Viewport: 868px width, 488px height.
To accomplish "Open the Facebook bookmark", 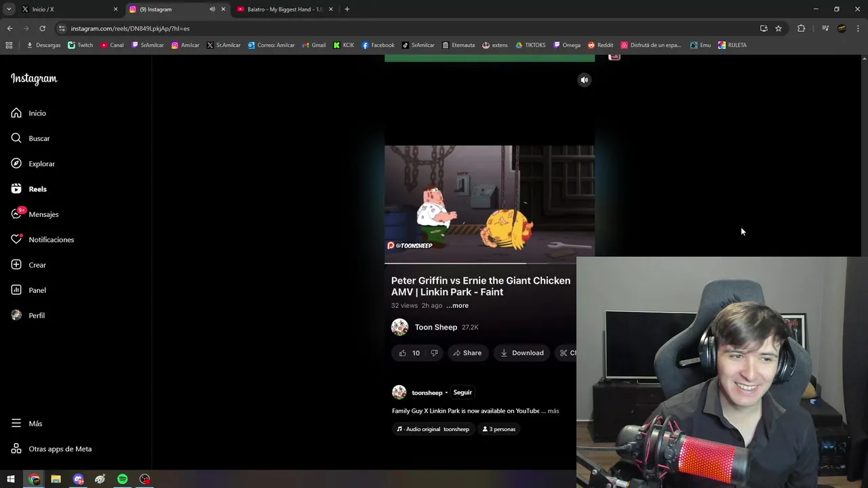I will [x=378, y=45].
